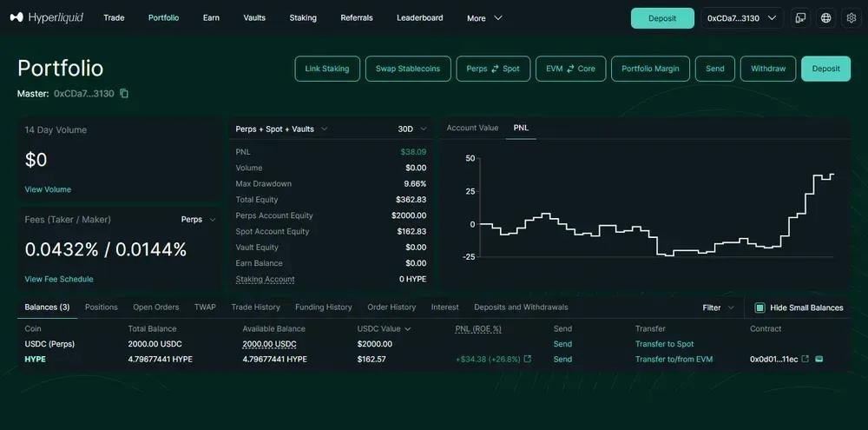Open the HYPE PNL share icon
The width and height of the screenshot is (868, 430).
point(528,359)
